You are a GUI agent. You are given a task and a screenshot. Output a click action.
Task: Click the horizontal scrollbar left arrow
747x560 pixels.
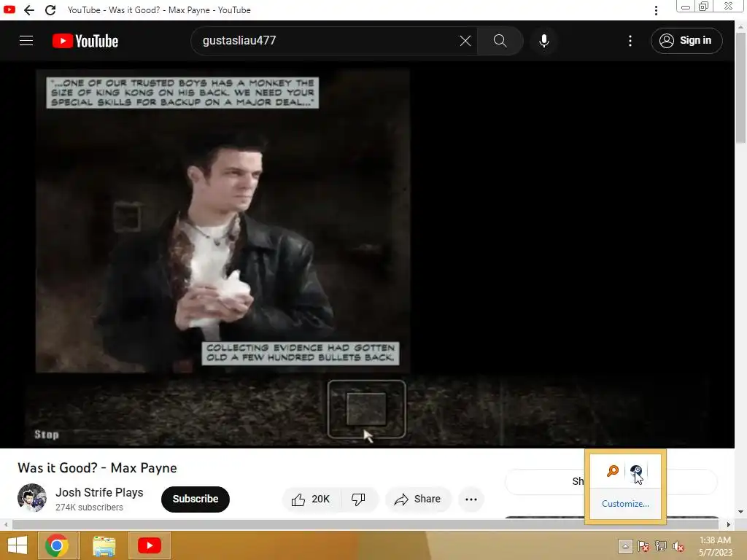click(6, 525)
